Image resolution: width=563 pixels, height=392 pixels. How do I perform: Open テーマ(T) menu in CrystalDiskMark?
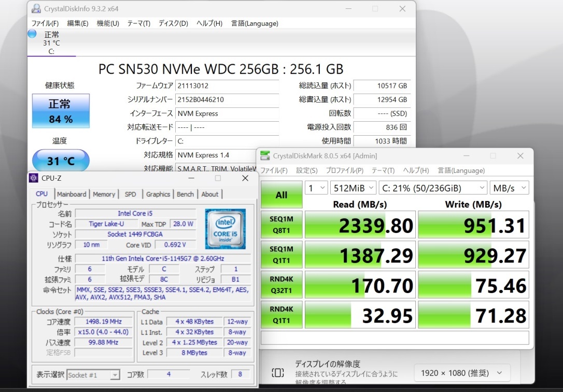tap(383, 170)
